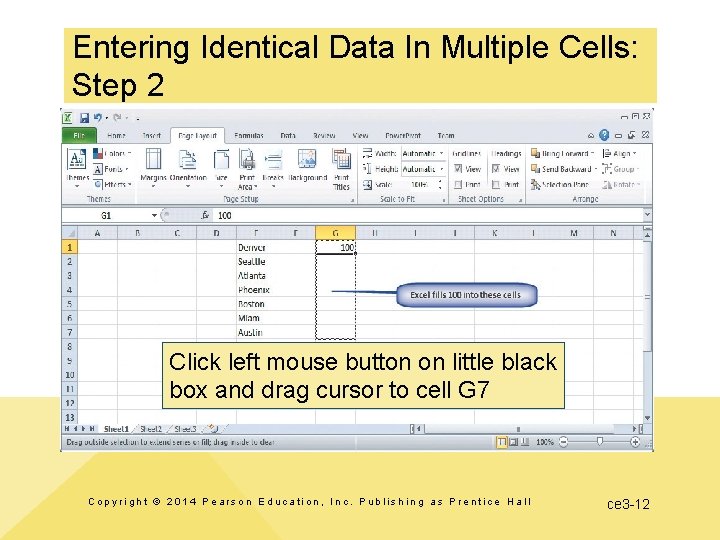Toggle Gridlines View checkbox
Viewport: 720px width, 540px height.
(x=458, y=169)
